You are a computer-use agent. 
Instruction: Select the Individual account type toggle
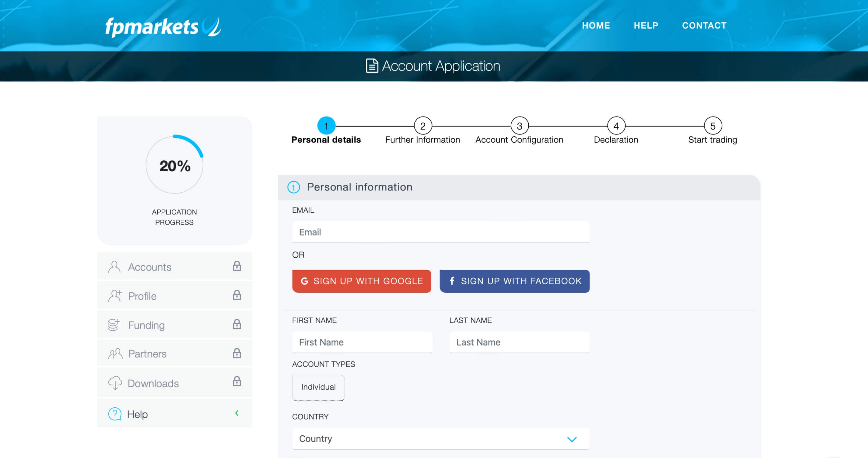coord(318,387)
